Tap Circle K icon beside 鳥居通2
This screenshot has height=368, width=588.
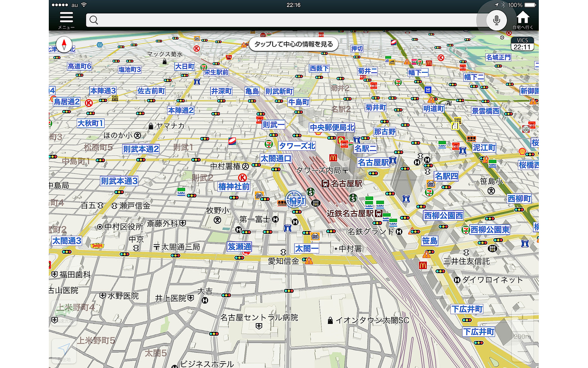89,103
